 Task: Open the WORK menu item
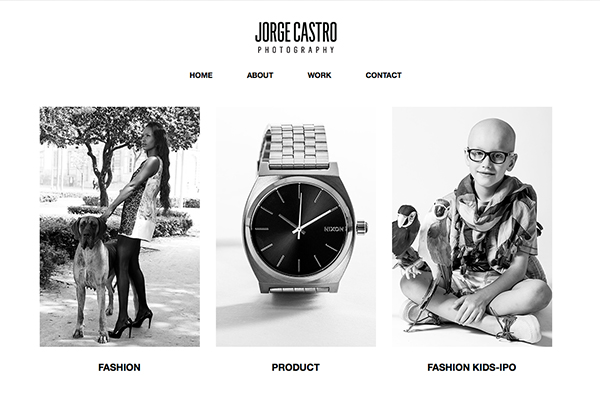click(x=319, y=75)
